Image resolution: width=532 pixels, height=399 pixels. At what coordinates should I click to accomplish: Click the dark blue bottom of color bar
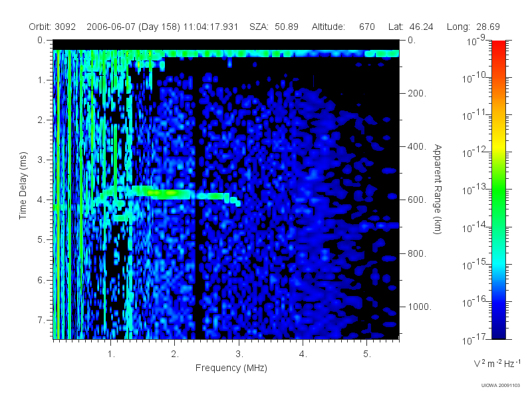tap(499, 332)
